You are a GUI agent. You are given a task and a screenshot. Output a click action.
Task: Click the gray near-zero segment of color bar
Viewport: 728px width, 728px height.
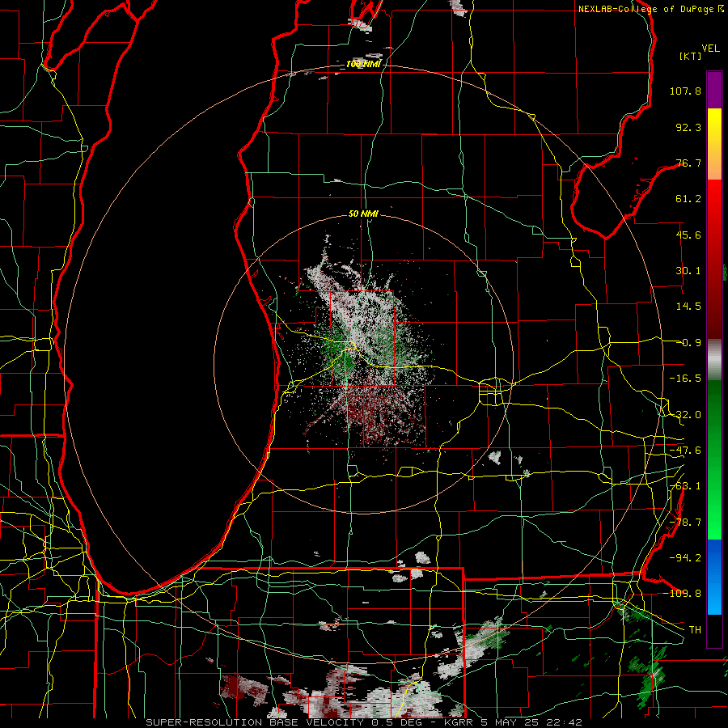[714, 360]
